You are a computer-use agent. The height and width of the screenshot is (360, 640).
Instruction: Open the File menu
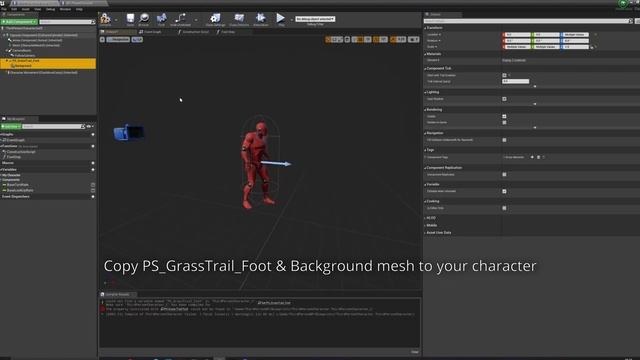coord(4,9)
